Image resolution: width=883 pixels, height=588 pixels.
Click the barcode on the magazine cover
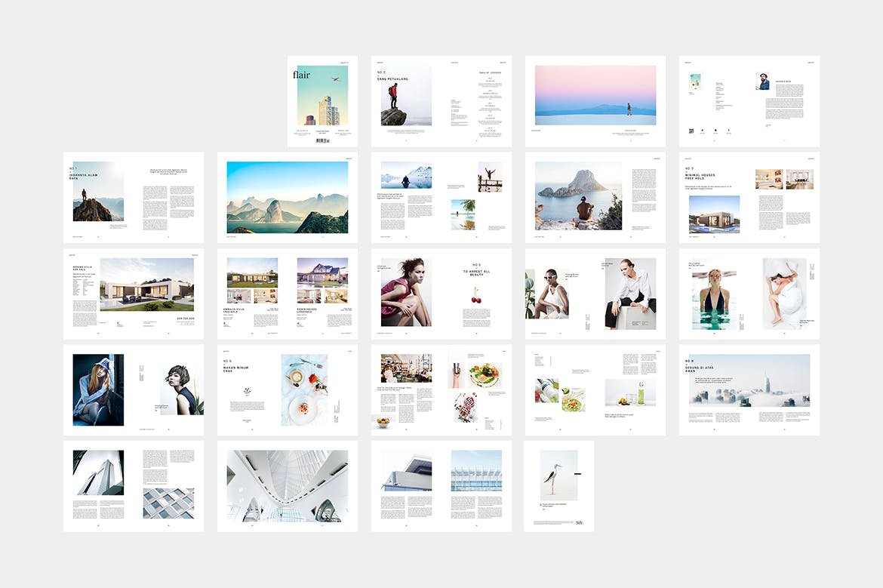pyautogui.click(x=322, y=141)
